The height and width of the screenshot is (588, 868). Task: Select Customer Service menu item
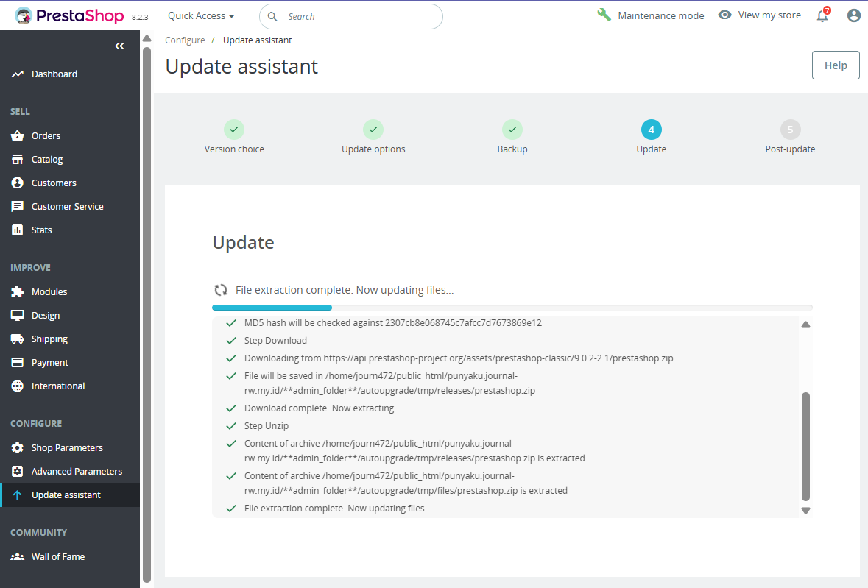coord(67,207)
